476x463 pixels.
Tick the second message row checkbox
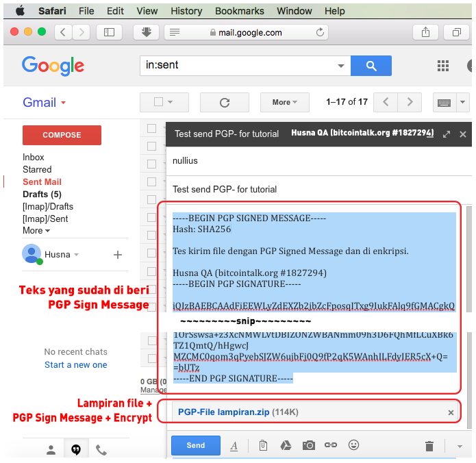[x=152, y=147]
